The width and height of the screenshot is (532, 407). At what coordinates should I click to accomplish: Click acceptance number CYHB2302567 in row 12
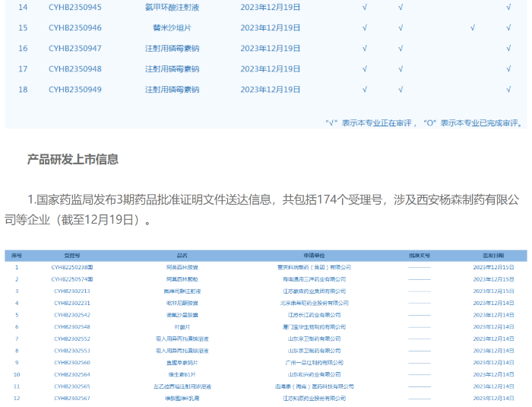tap(72, 399)
